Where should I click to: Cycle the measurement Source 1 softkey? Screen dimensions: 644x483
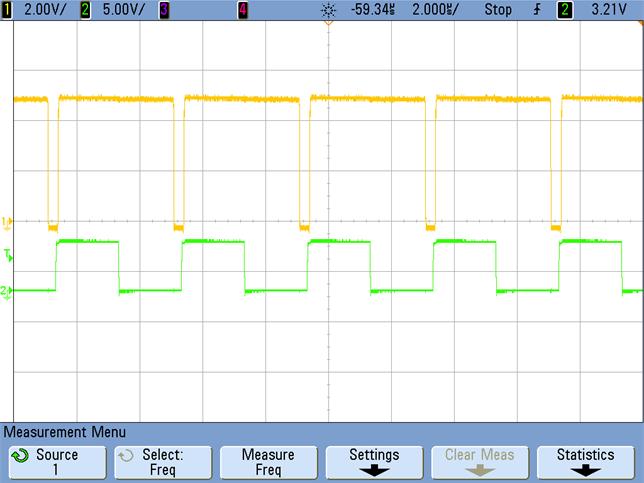point(56,462)
